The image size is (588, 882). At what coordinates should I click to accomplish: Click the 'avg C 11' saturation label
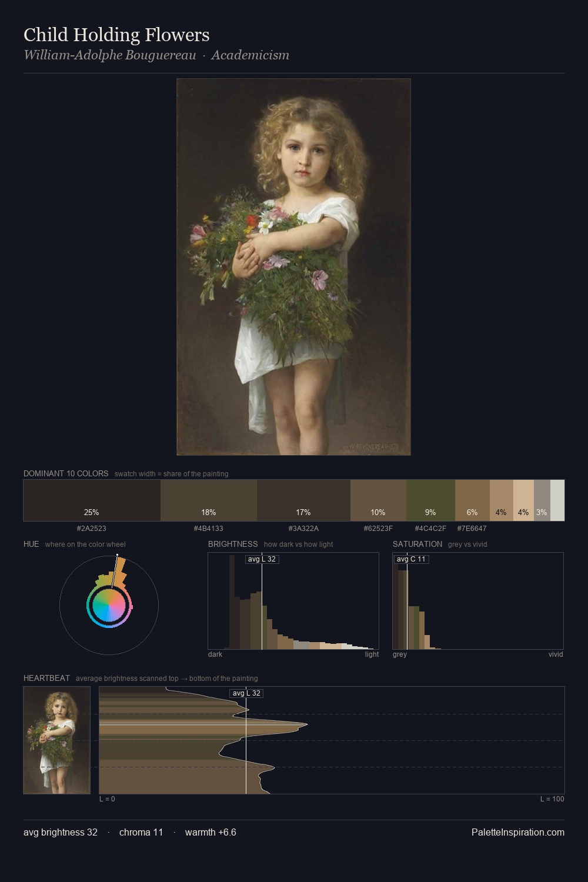[x=411, y=559]
